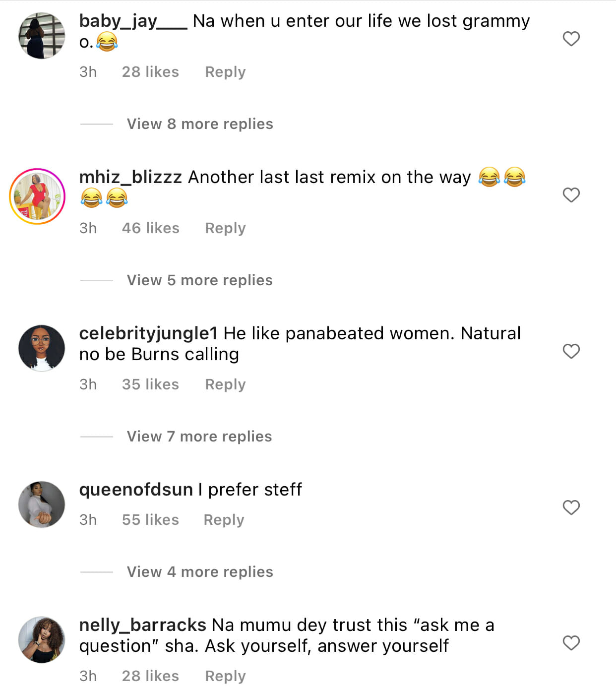Like celebrityjungle1's comment using the heart
The width and height of the screenshot is (616, 690).
(x=571, y=351)
